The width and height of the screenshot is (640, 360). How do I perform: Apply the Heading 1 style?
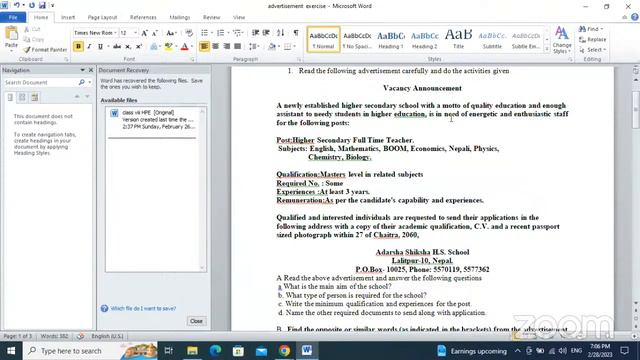pos(391,40)
